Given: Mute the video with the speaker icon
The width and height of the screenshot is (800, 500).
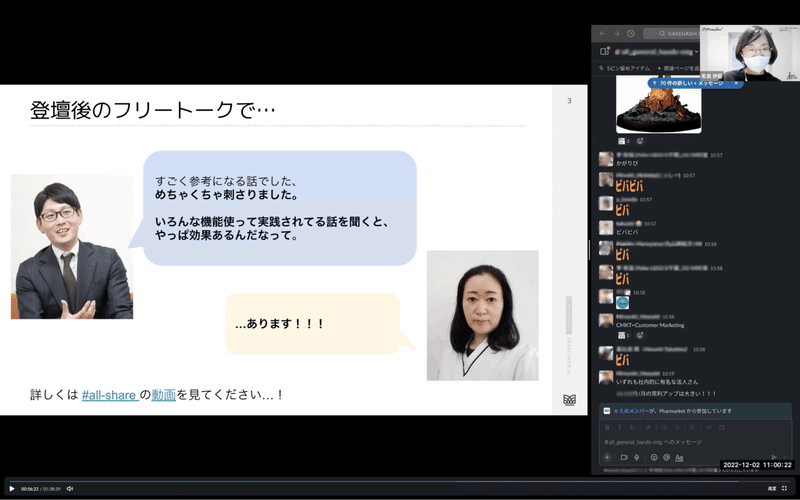Looking at the screenshot, I should [x=70, y=489].
